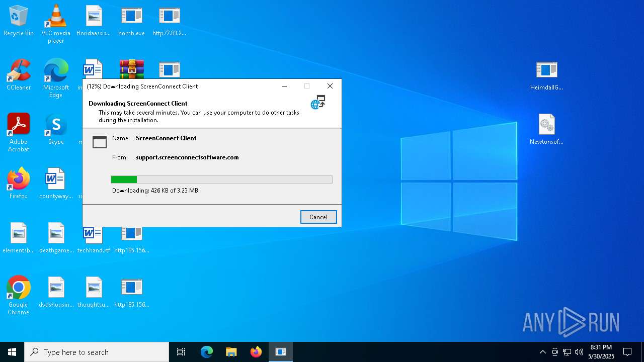Click the Downloading ScreenConnect Client heading
This screenshot has width=644, height=362.
(138, 104)
